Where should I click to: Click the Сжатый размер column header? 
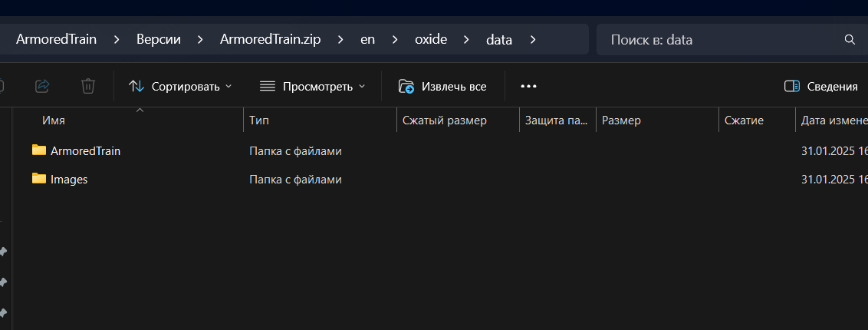(x=445, y=120)
